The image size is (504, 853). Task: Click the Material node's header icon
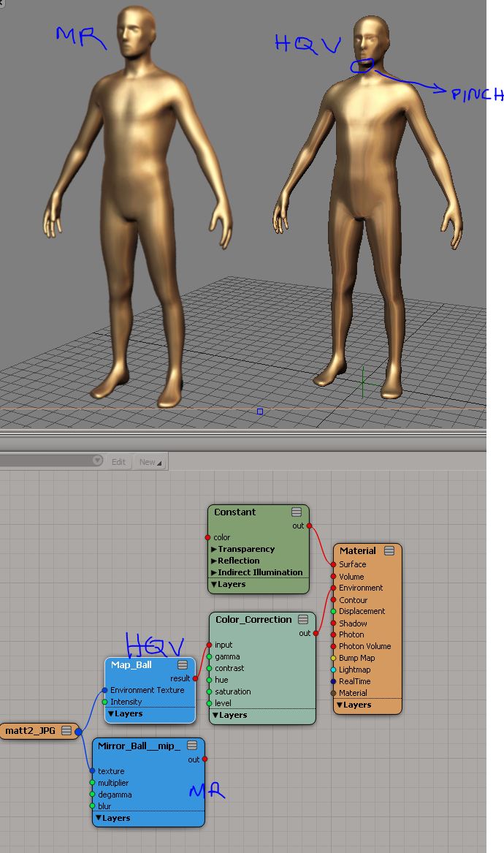coord(389,550)
